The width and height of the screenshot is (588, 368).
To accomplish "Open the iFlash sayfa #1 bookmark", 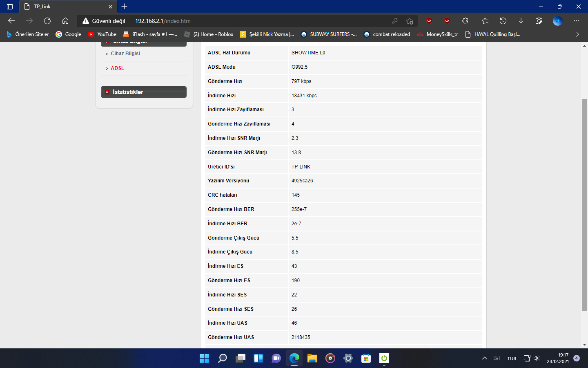I will click(x=150, y=34).
